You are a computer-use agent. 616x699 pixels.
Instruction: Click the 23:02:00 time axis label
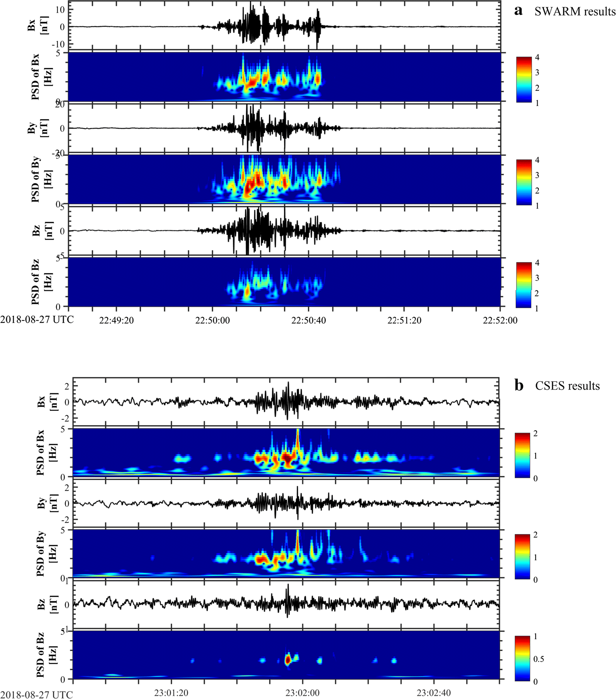pyautogui.click(x=302, y=693)
